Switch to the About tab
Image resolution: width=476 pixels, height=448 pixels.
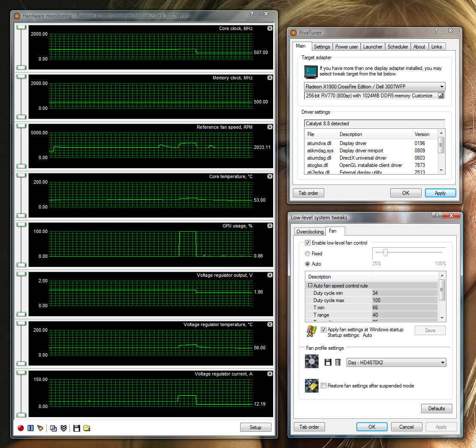tap(419, 47)
